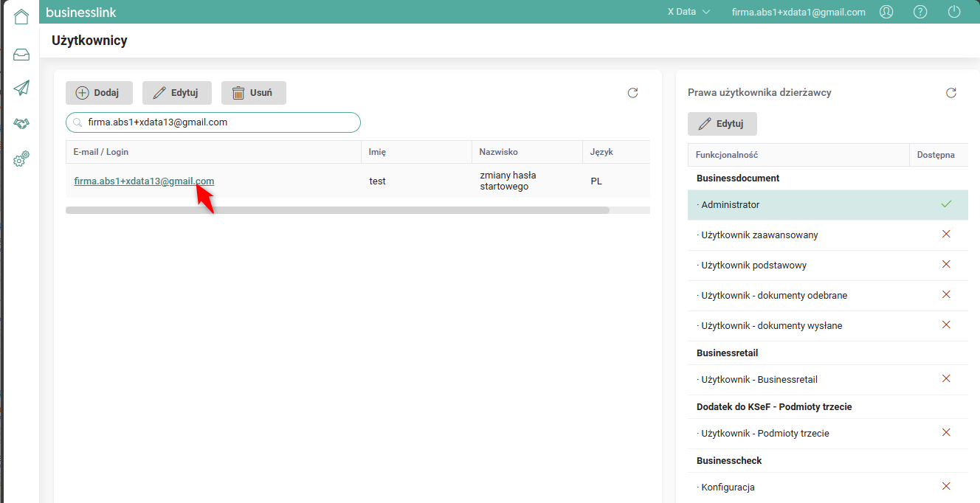Image resolution: width=980 pixels, height=503 pixels.
Task: Open the help question mark icon
Action: coord(920,12)
